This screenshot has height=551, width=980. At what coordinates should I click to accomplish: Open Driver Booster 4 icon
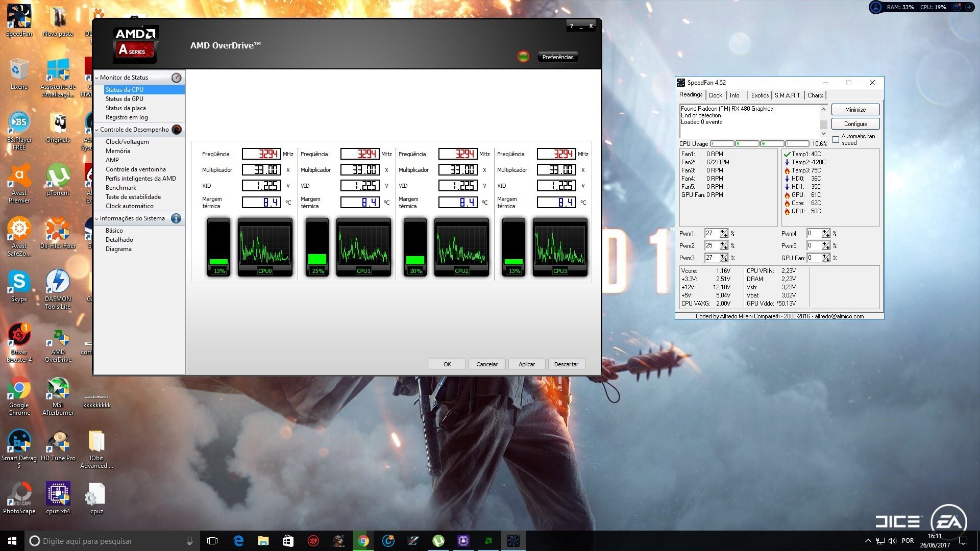[x=19, y=343]
